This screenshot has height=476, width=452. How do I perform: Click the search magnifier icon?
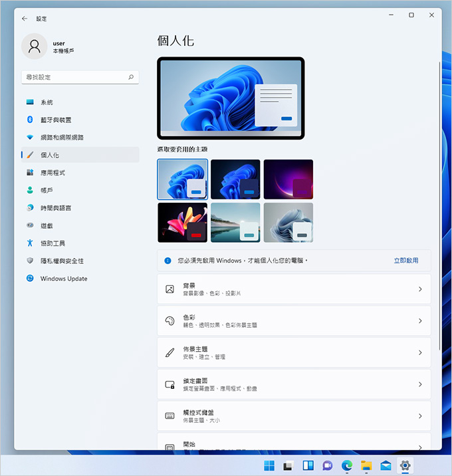point(131,77)
